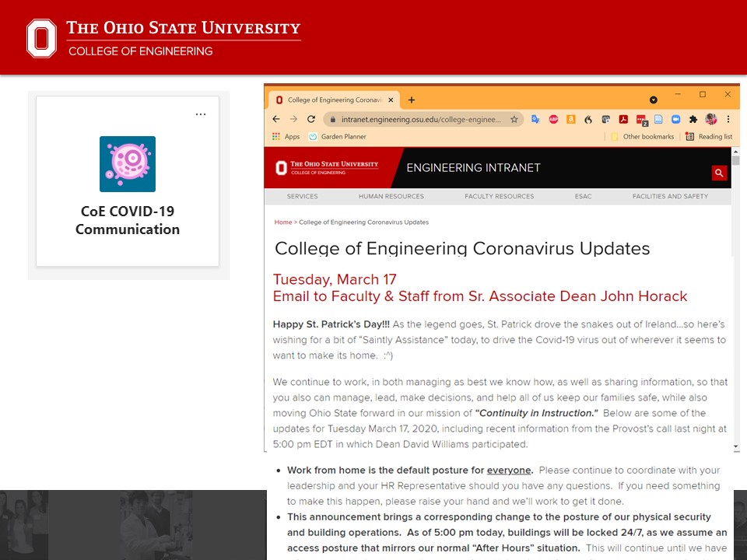
Task: Open a new browser tab
Action: pos(412,100)
